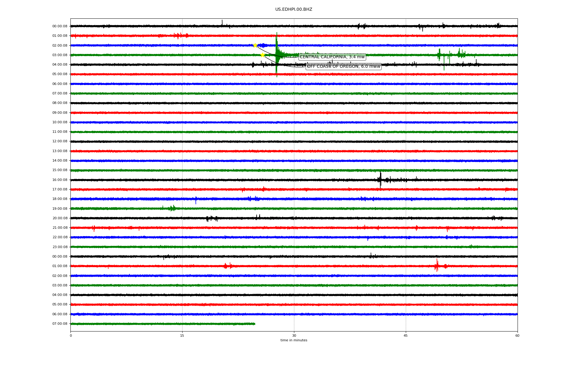Click the 15 tick on the time axis
Screen dimensions: 588x368
point(182,335)
